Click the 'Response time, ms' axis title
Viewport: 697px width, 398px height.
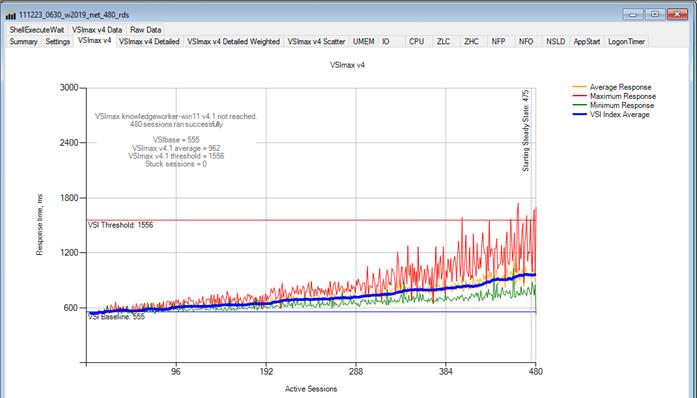(x=40, y=225)
